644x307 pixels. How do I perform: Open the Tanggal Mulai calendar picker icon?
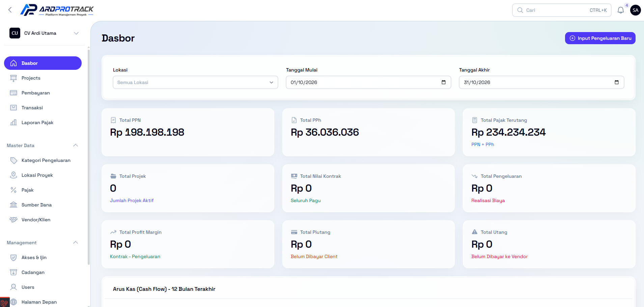444,82
